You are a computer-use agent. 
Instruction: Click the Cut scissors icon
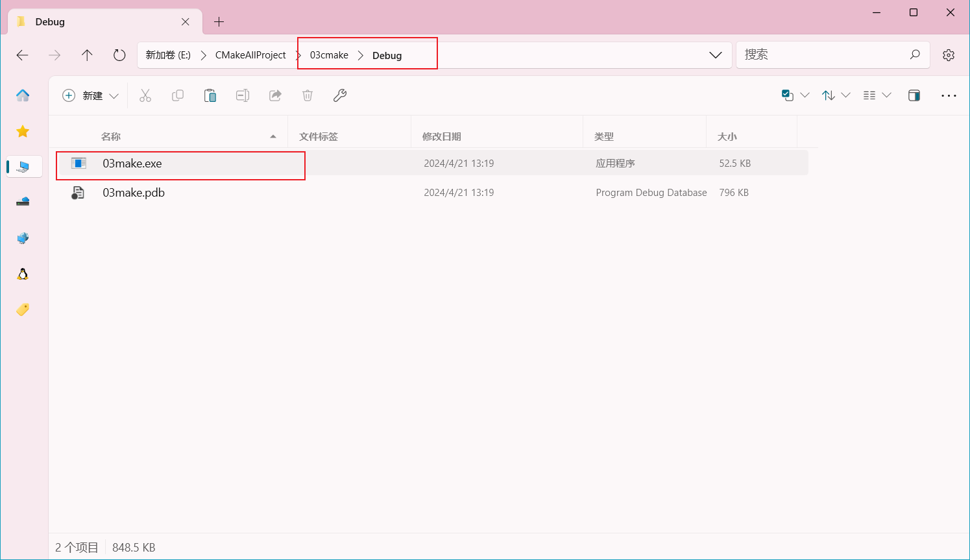145,95
